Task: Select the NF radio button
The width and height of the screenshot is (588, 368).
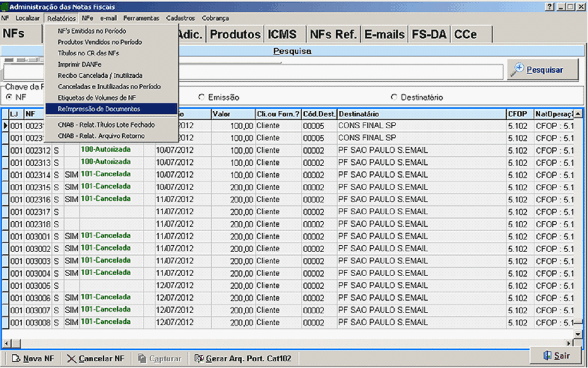Action: [x=9, y=97]
